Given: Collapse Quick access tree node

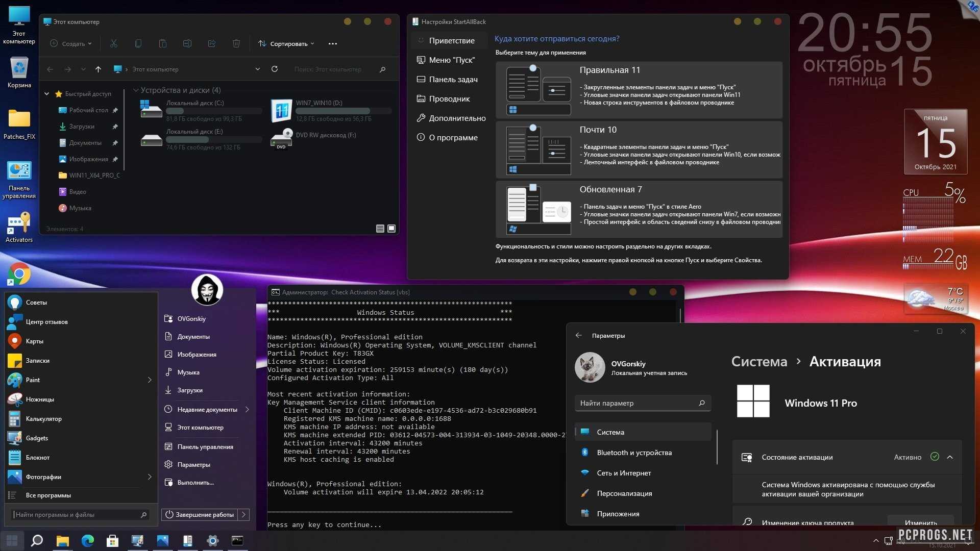Looking at the screenshot, I should pos(47,94).
